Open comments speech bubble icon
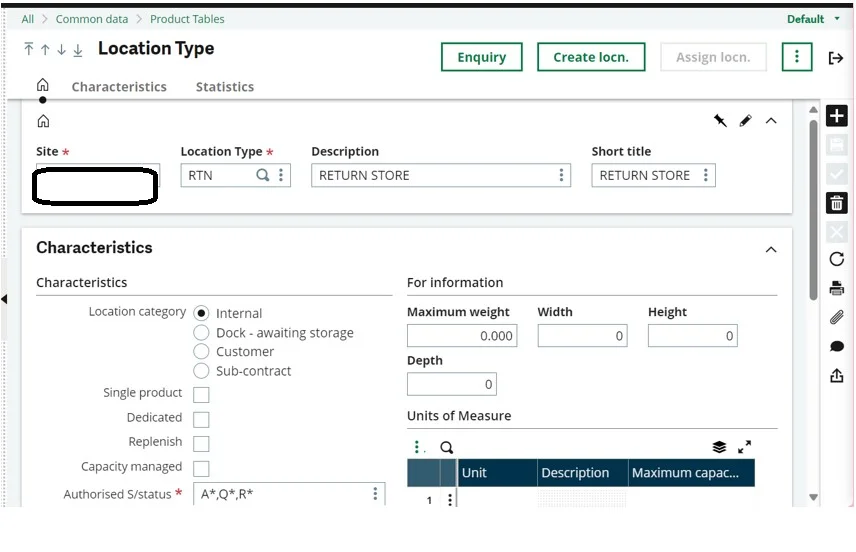Image resolution: width=856 pixels, height=552 pixels. 836,346
